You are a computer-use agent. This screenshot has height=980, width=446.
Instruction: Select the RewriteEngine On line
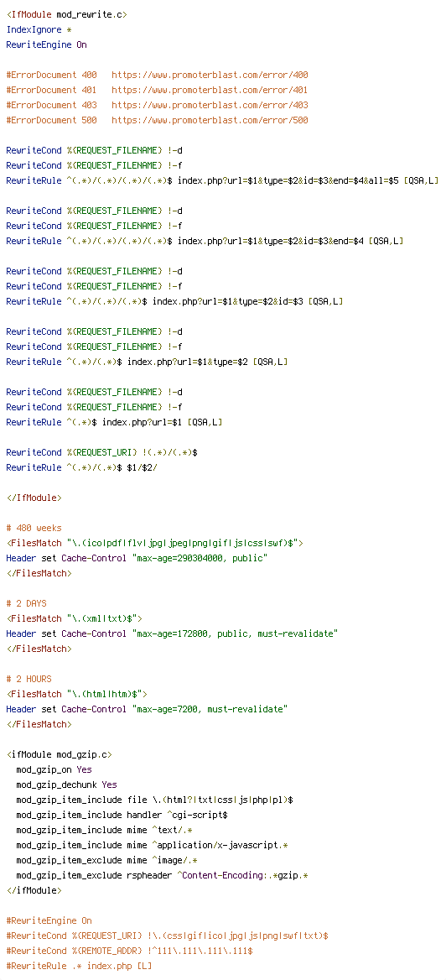point(46,44)
